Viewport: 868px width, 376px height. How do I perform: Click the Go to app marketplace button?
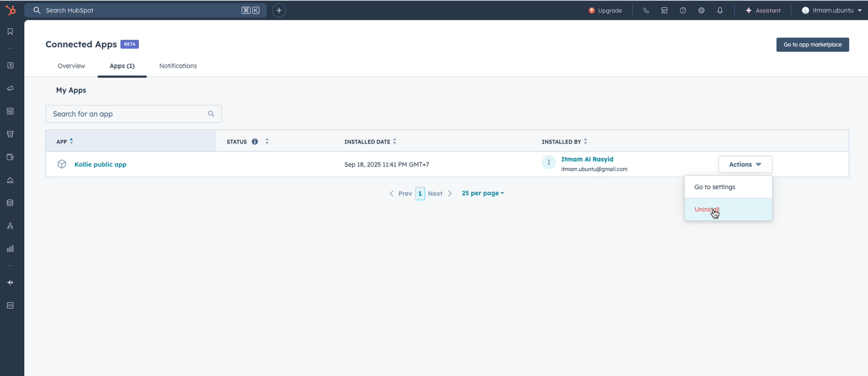[x=812, y=44]
